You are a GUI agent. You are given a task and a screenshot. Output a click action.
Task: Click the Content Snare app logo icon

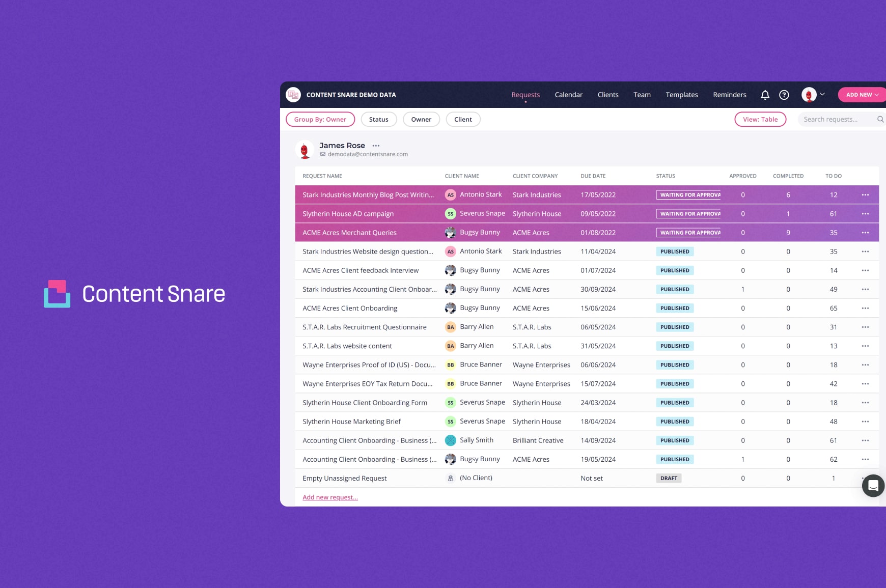tap(293, 95)
